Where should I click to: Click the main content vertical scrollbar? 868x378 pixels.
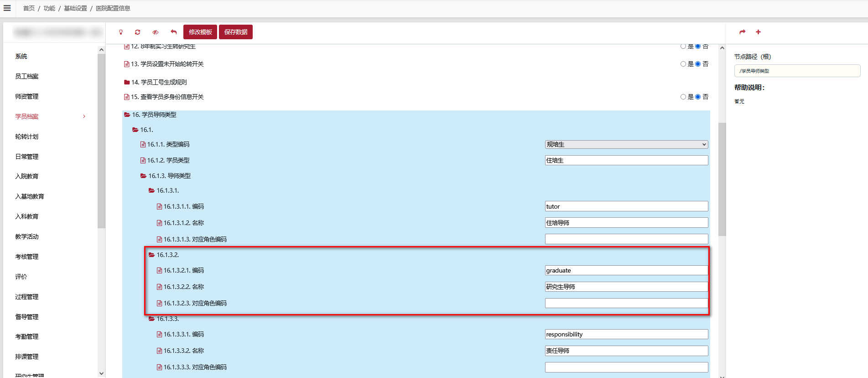tap(722, 179)
